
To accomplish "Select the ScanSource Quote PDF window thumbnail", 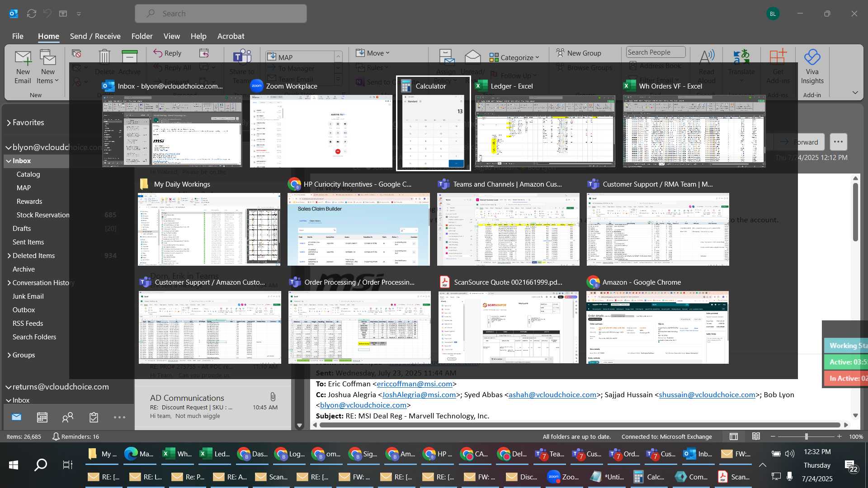I will pyautogui.click(x=509, y=327).
